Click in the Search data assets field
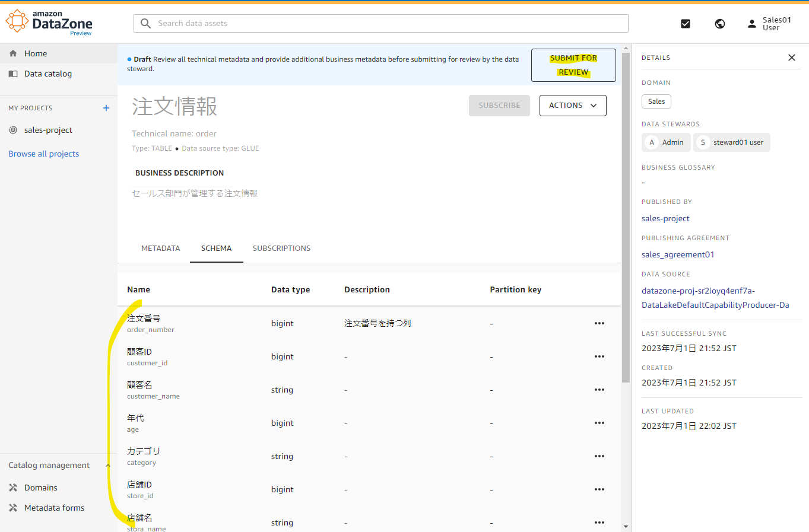Screen dimensions: 809x532 click(380, 24)
